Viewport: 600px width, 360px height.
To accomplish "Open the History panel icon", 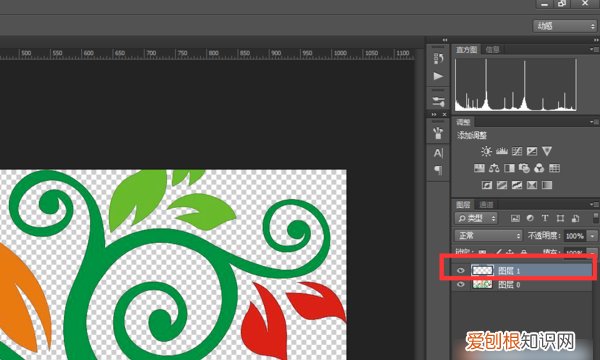I will (438, 59).
